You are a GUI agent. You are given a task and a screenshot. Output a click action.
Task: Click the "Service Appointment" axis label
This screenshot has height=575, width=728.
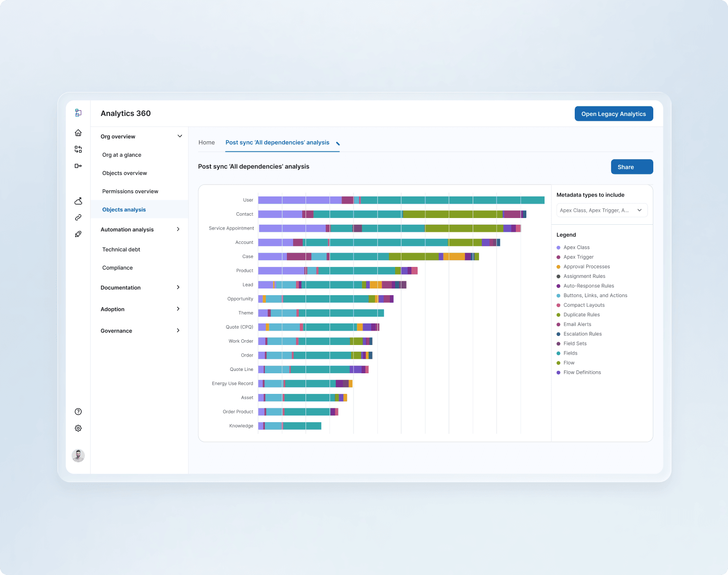pos(231,228)
